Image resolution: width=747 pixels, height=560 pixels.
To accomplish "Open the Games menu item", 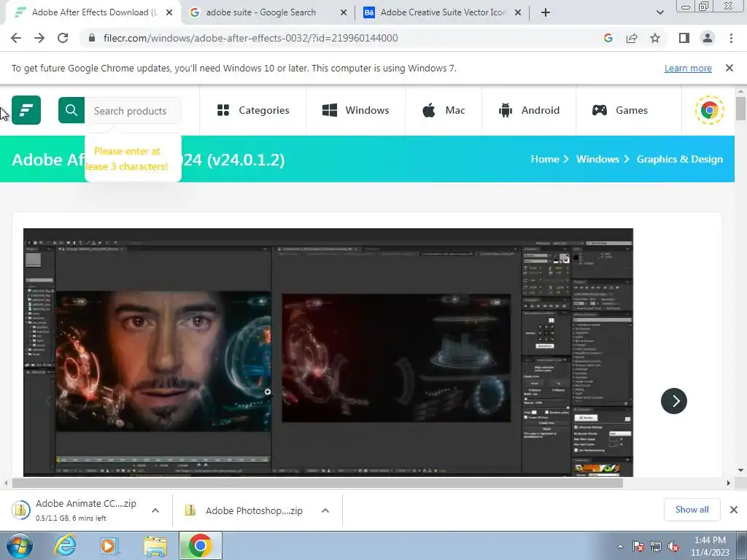I will coord(620,111).
